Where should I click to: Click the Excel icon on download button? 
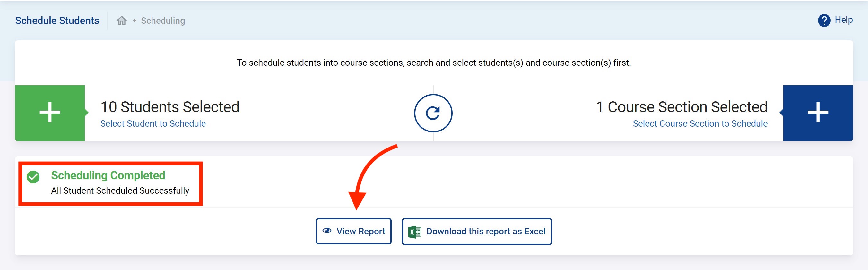(x=414, y=232)
